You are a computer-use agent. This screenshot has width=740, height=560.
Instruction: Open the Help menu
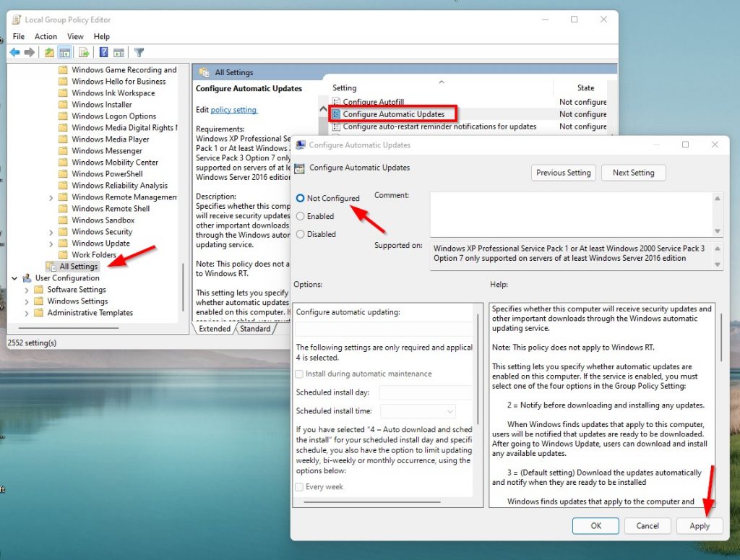click(101, 36)
